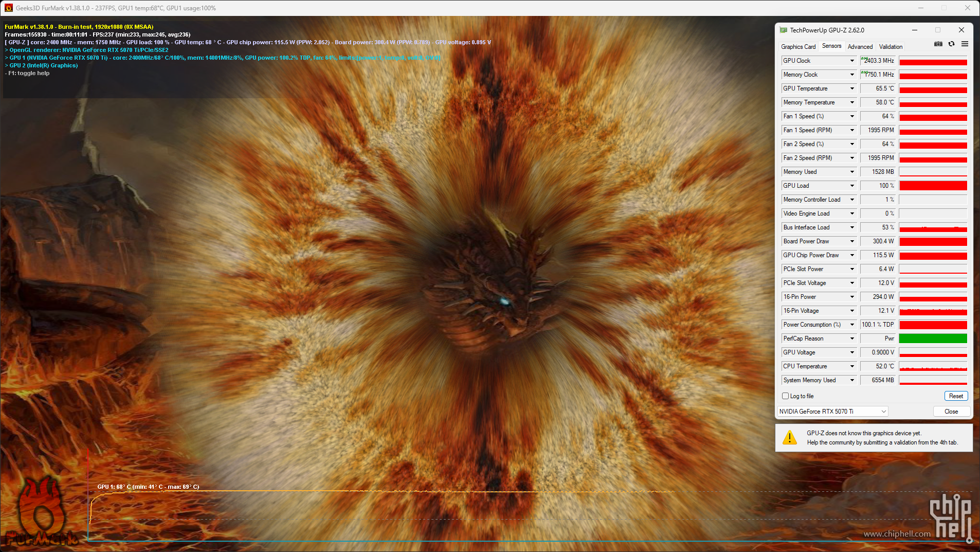The image size is (980, 552).
Task: Click the GPU-Z unknown device notice text
Action: (x=882, y=438)
